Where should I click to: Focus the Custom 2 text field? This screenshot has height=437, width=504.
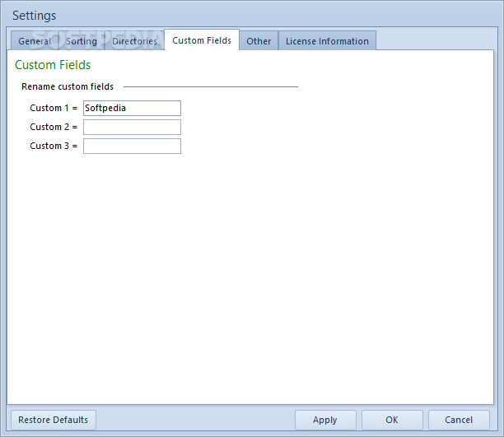pos(132,128)
